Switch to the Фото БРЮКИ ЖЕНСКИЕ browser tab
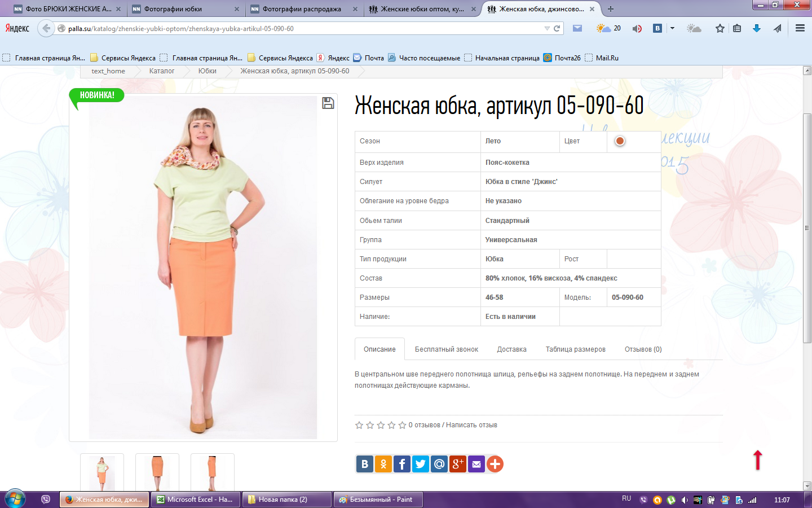This screenshot has width=812, height=508. click(x=67, y=9)
